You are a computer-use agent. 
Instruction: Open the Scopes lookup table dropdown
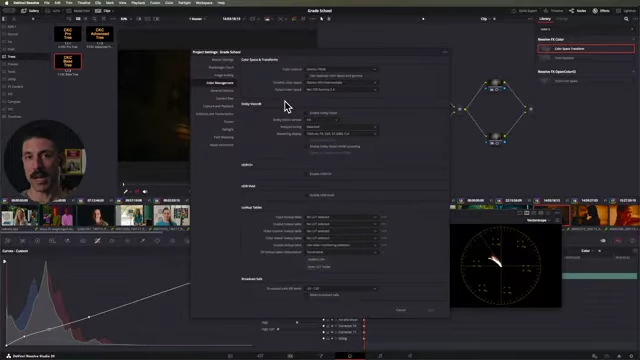[341, 245]
